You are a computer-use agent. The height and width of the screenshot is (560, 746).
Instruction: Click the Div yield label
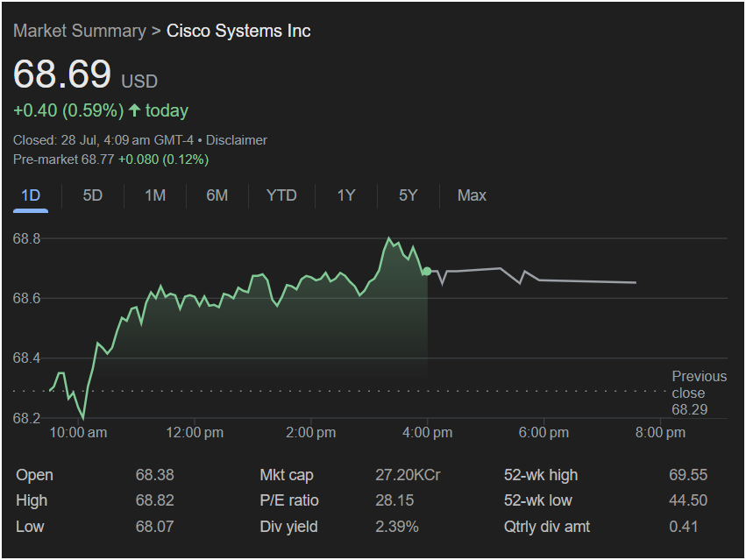coord(288,527)
